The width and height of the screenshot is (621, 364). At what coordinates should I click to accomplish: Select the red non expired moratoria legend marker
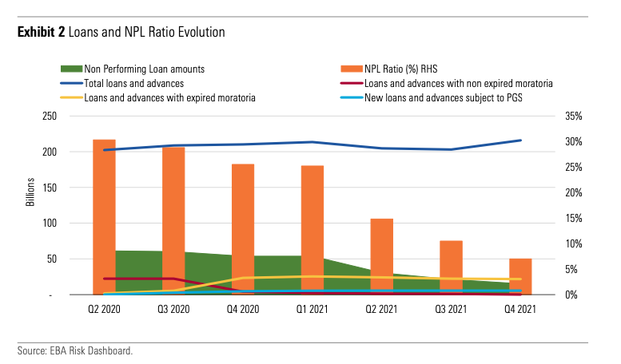click(349, 83)
